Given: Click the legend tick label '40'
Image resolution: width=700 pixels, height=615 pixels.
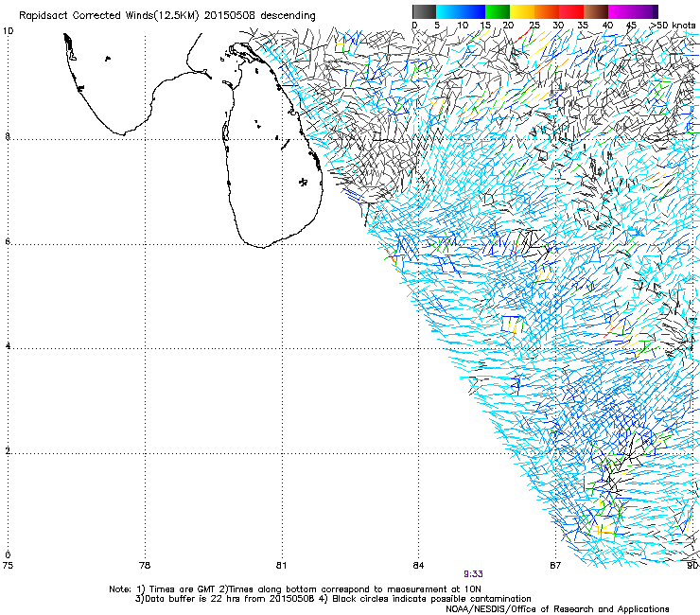Looking at the screenshot, I should tap(607, 26).
